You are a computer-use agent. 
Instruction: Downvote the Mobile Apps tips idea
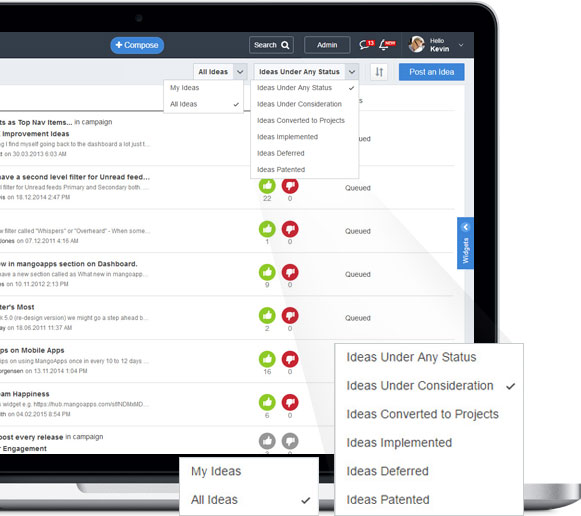pos(290,359)
